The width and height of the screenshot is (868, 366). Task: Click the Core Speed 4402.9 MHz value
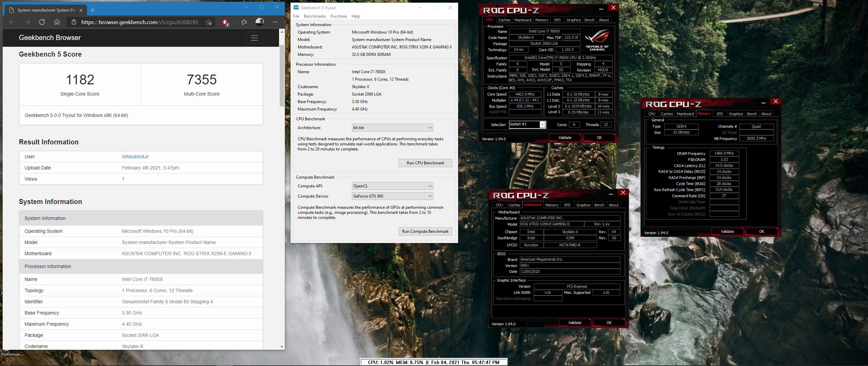(525, 94)
